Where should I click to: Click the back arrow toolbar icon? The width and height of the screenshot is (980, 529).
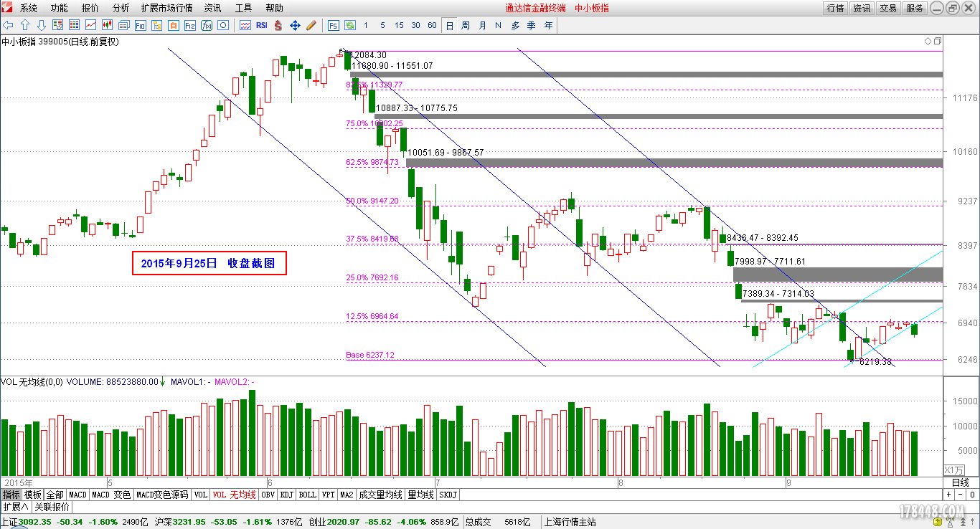(8, 25)
